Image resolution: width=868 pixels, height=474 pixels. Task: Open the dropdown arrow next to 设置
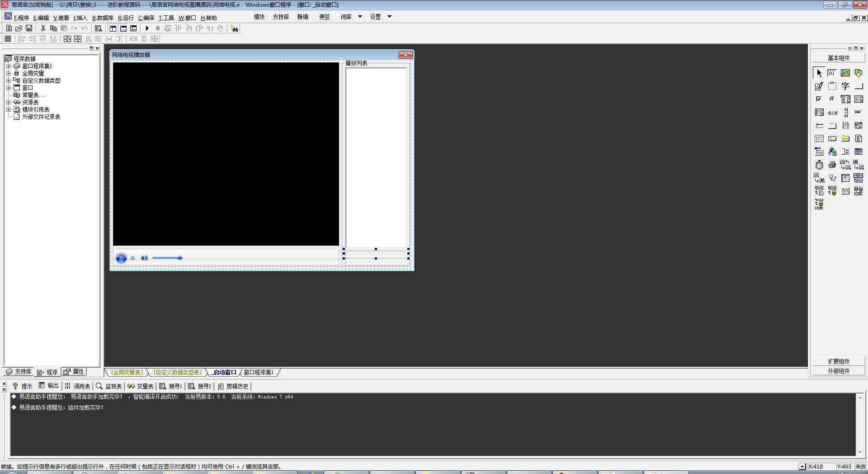point(389,17)
